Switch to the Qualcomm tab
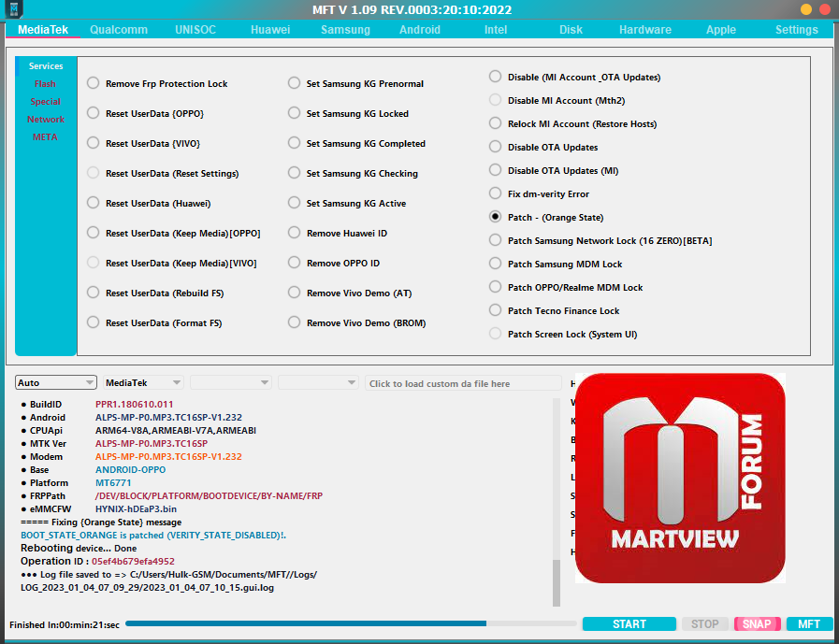This screenshot has width=839, height=644. 119,30
